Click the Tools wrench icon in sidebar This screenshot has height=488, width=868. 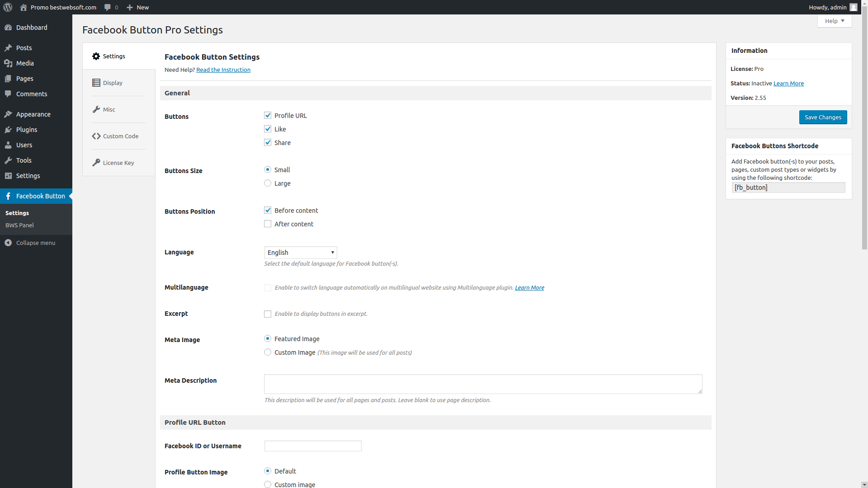click(x=8, y=160)
